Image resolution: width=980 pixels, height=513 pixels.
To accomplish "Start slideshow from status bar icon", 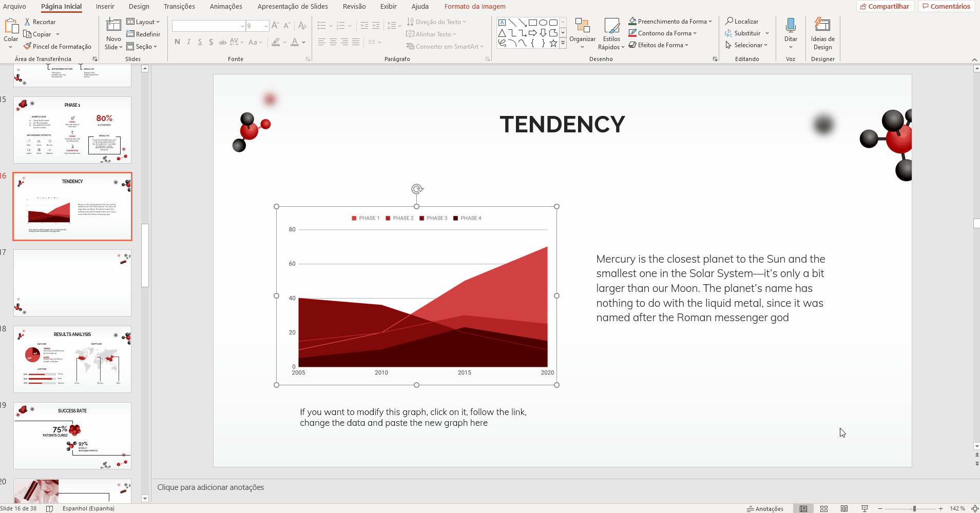I will 865,508.
